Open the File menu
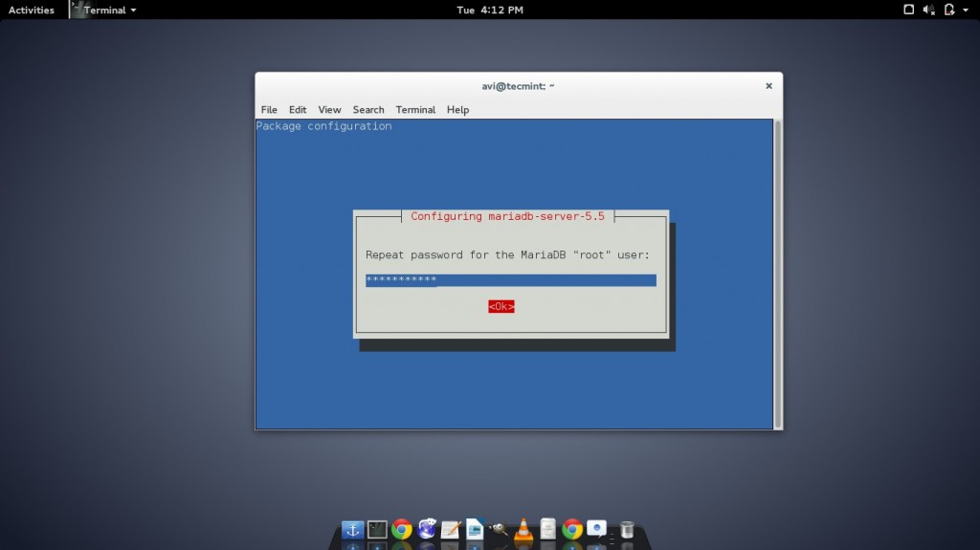Screen dimensions: 980x550 269,110
